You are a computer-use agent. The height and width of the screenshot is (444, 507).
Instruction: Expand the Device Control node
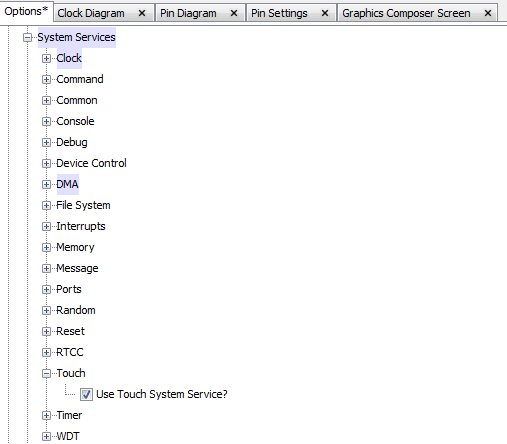click(x=46, y=164)
